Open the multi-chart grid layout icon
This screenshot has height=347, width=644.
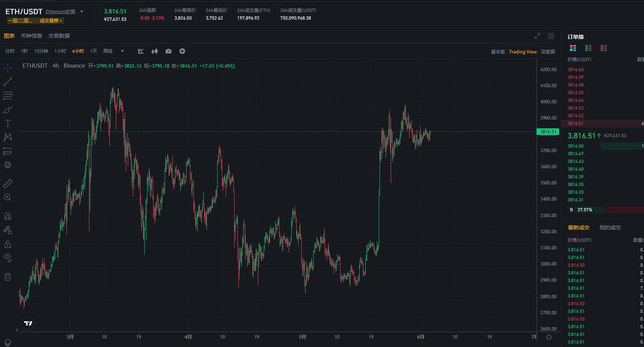pos(551,36)
